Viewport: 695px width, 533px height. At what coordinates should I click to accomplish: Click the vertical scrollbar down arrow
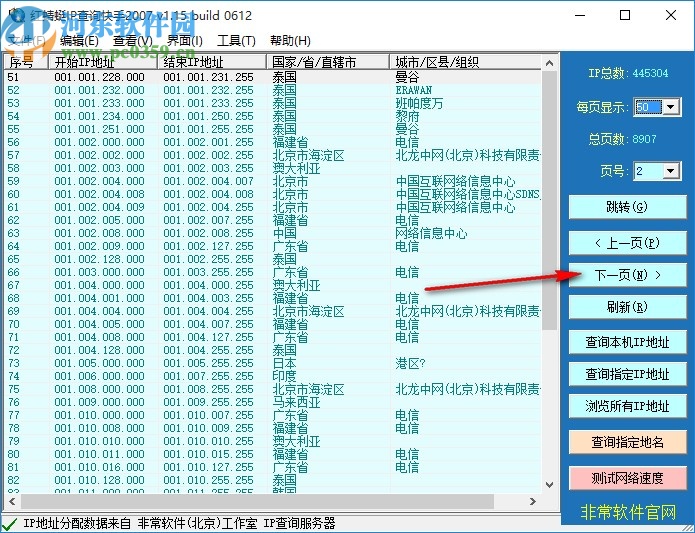[x=549, y=485]
